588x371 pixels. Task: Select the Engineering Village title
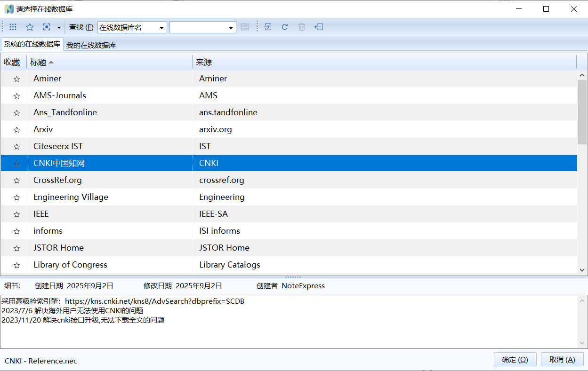71,197
